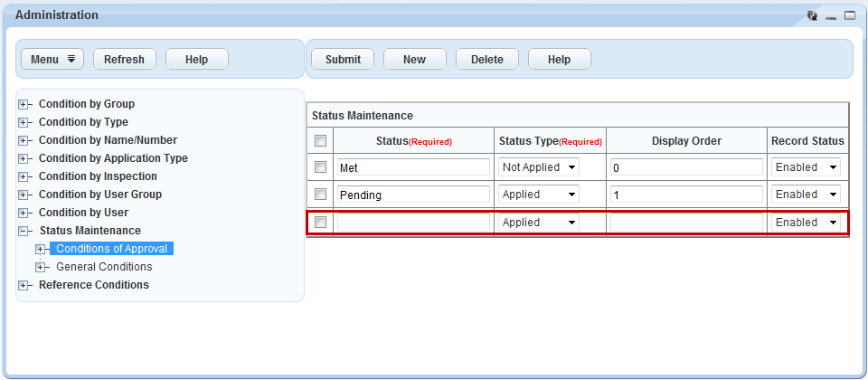This screenshot has height=380, width=868.
Task: Click the New button
Action: (x=414, y=59)
